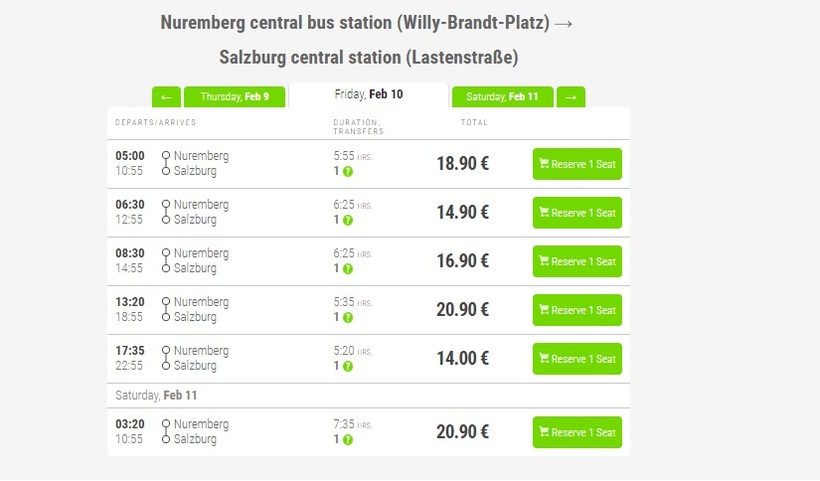The image size is (820, 481).
Task: Click transfer info icon for 08:30 departure
Action: pos(348,269)
